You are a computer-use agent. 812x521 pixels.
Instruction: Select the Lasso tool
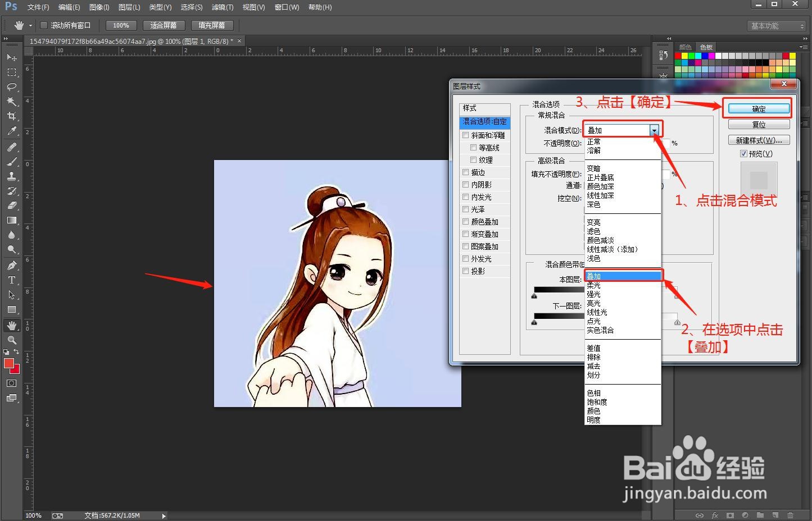pyautogui.click(x=11, y=87)
